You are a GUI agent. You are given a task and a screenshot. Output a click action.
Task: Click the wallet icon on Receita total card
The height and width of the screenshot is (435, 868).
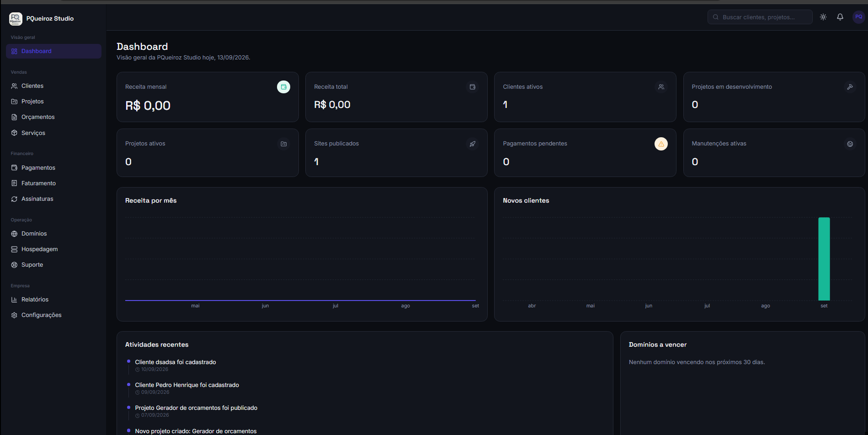473,87
